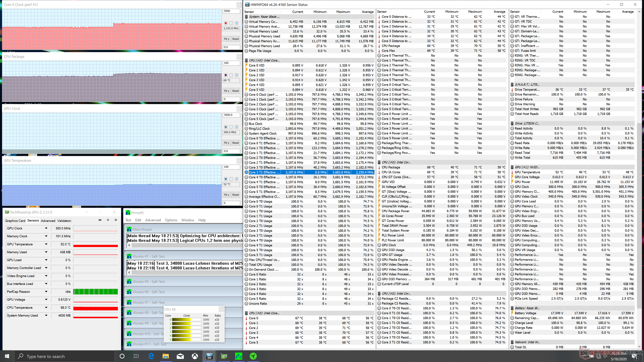644x362 pixels.
Task: Click GPU-Z refresh icon
Action: point(108,220)
